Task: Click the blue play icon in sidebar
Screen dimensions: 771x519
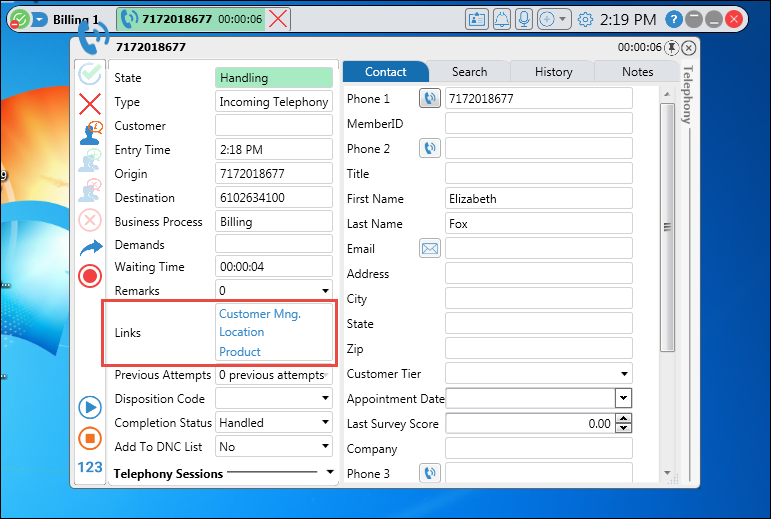Action: (x=90, y=407)
